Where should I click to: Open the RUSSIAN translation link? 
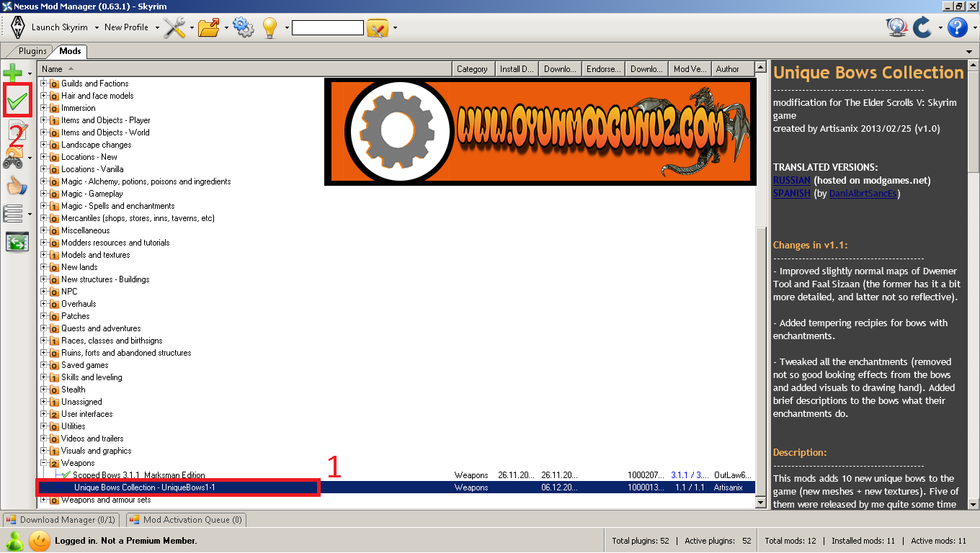click(792, 180)
